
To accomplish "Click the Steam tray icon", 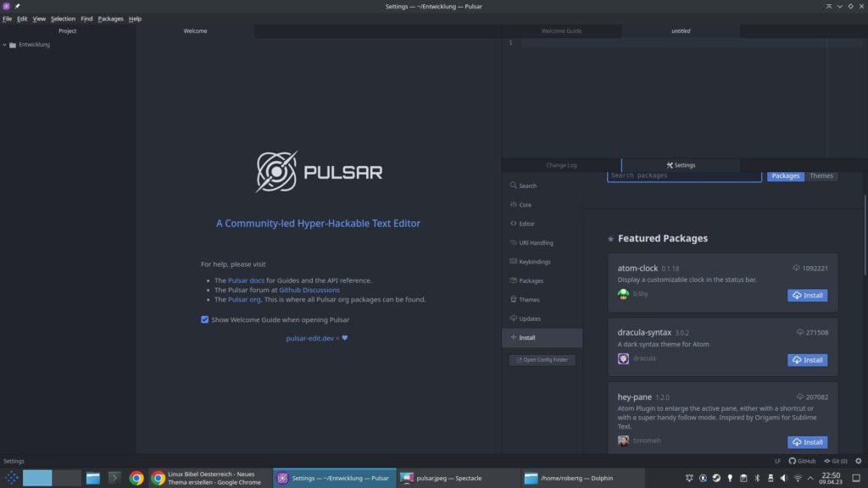I will 716,478.
